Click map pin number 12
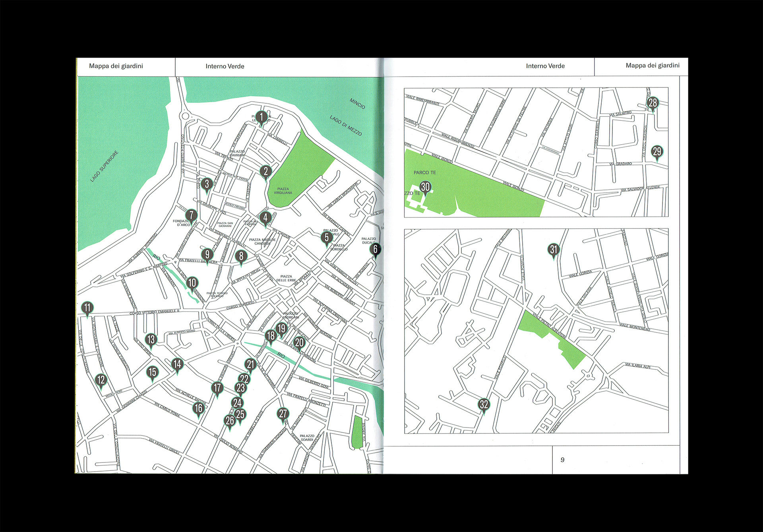Viewport: 763px width, 532px height. [x=101, y=380]
